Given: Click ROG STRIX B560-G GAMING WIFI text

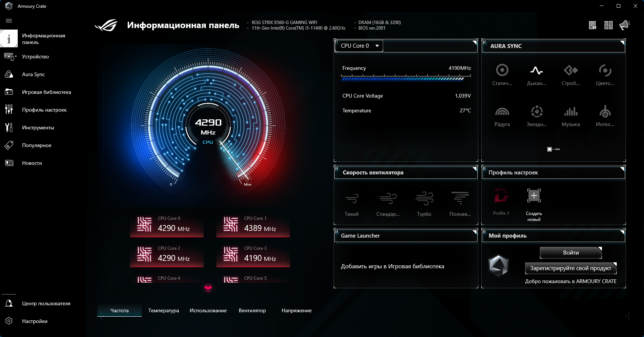Looking at the screenshot, I should click(285, 23).
